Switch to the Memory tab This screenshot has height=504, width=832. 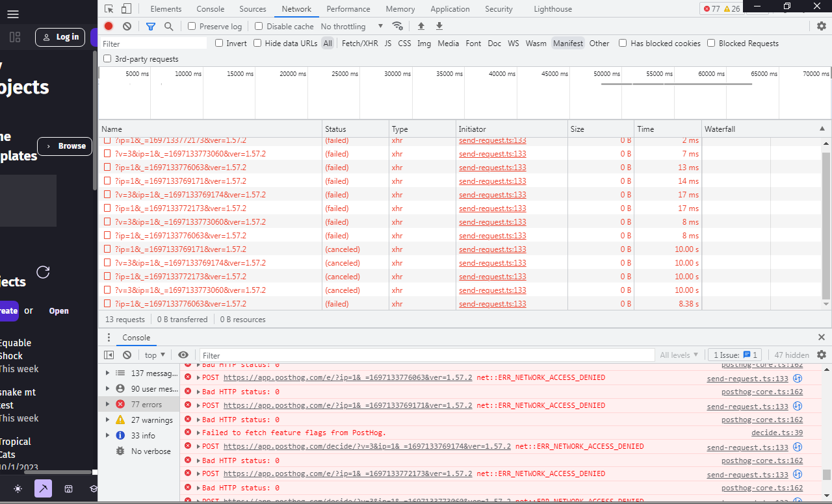[x=400, y=8]
